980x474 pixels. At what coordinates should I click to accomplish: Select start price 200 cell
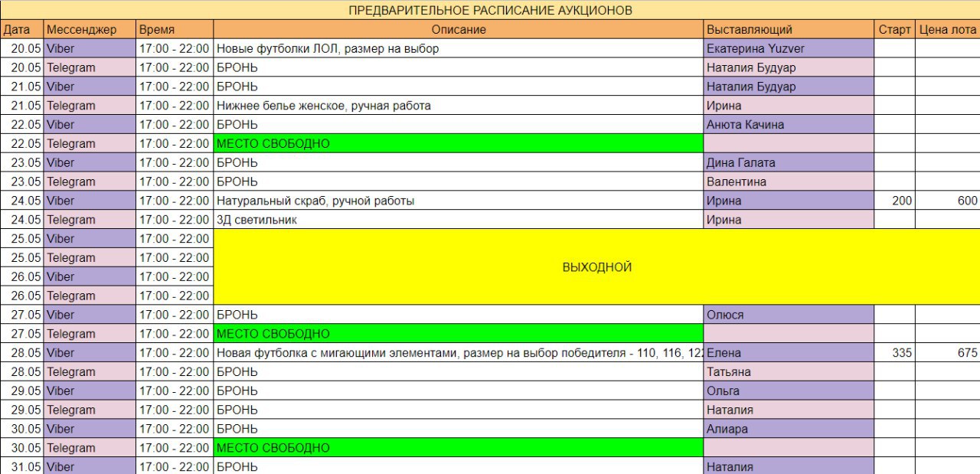(895, 201)
